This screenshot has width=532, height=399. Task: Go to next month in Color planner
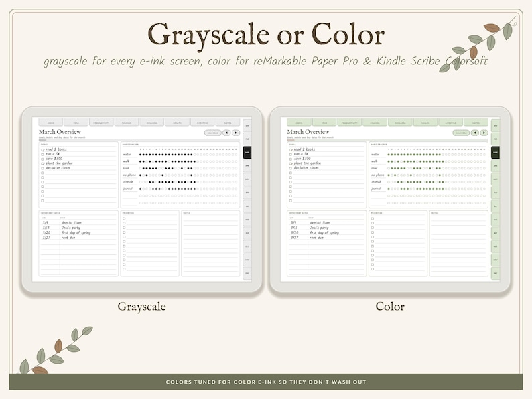coord(484,133)
